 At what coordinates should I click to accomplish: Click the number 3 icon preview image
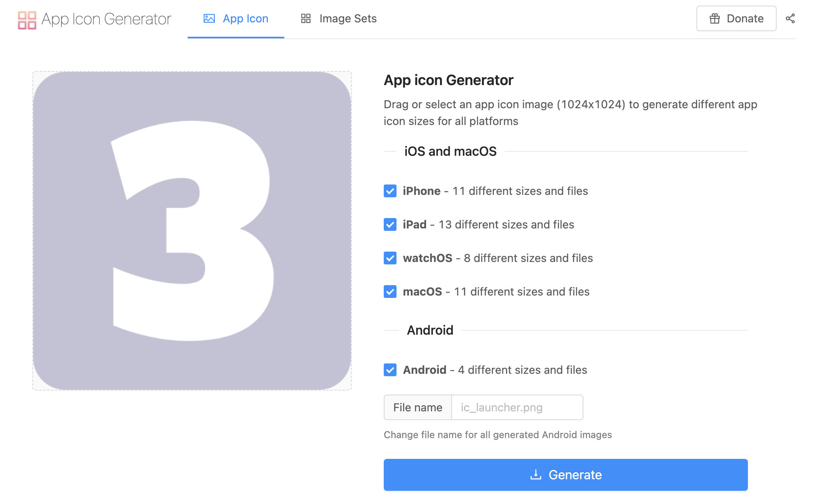click(x=192, y=231)
